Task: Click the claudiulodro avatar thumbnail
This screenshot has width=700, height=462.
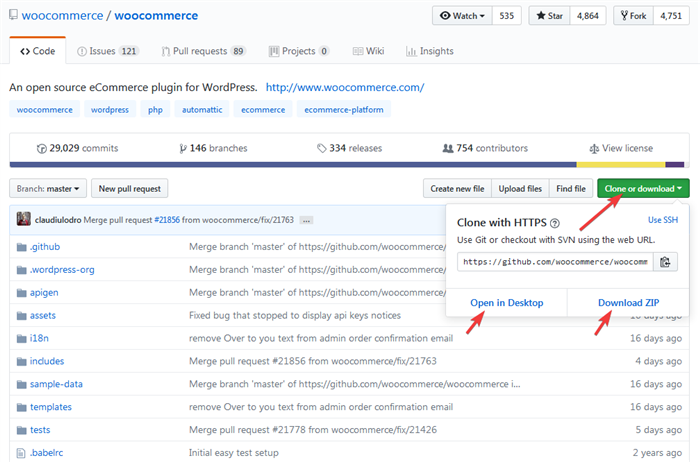Action: pyautogui.click(x=24, y=219)
